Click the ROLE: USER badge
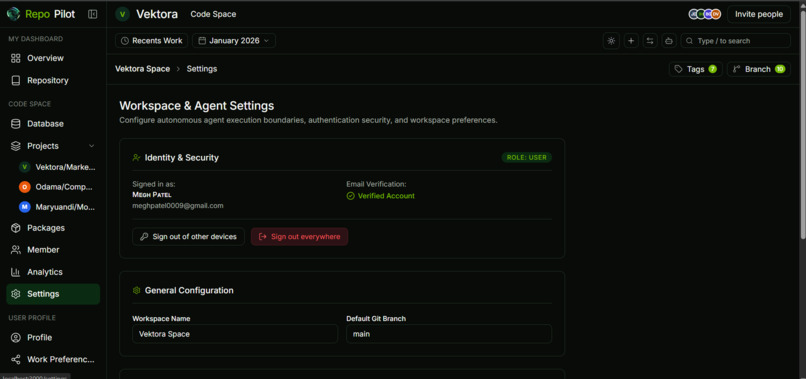Viewport: 806px width, 379px height. 527,157
